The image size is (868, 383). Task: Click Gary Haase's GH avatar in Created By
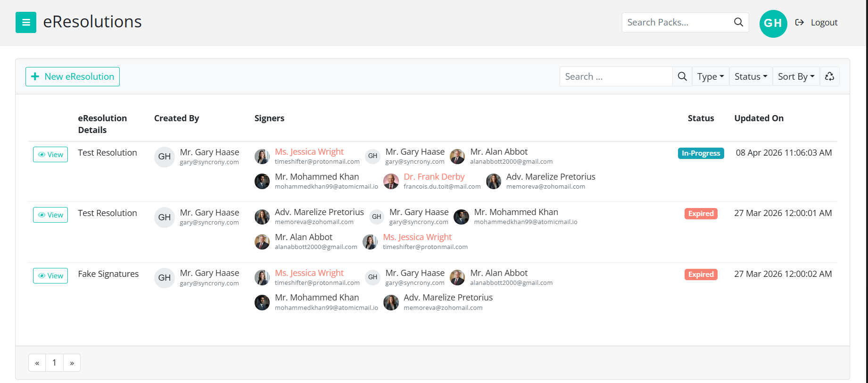164,157
